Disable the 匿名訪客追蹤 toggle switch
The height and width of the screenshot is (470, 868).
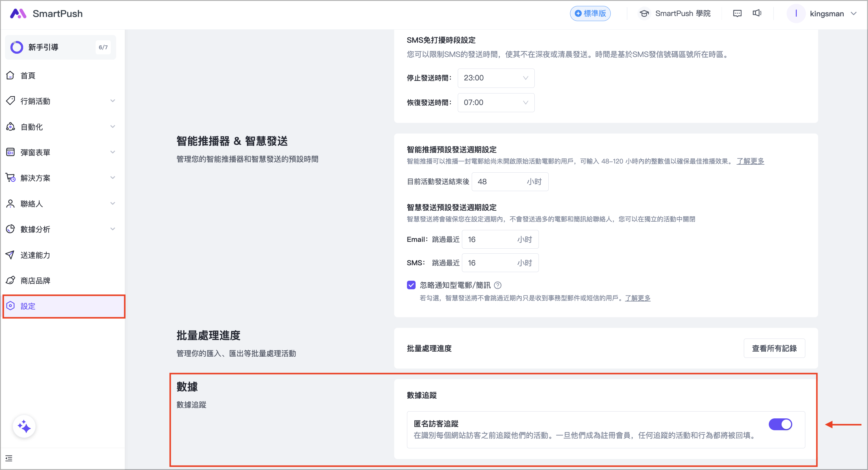(x=780, y=424)
